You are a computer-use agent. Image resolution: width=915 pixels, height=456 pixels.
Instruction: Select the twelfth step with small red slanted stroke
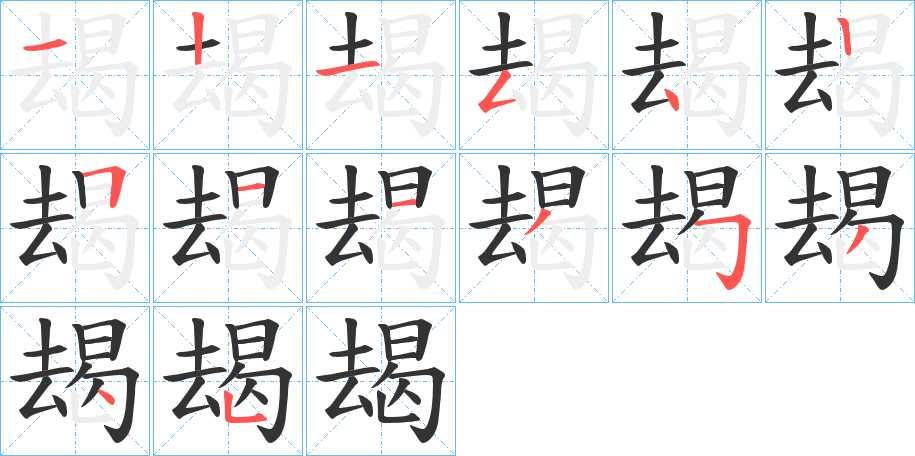840,228
